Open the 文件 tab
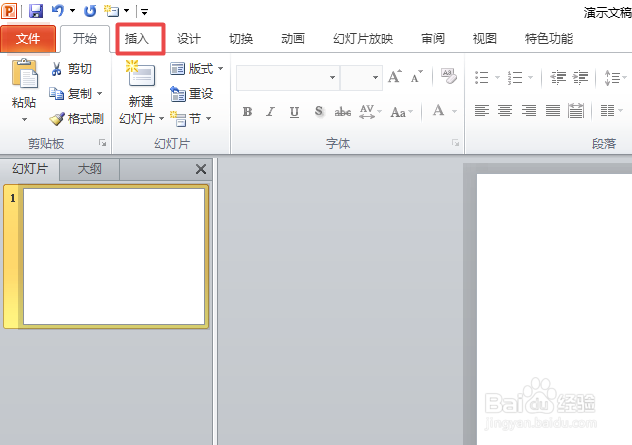This screenshot has height=445, width=632. click(28, 39)
